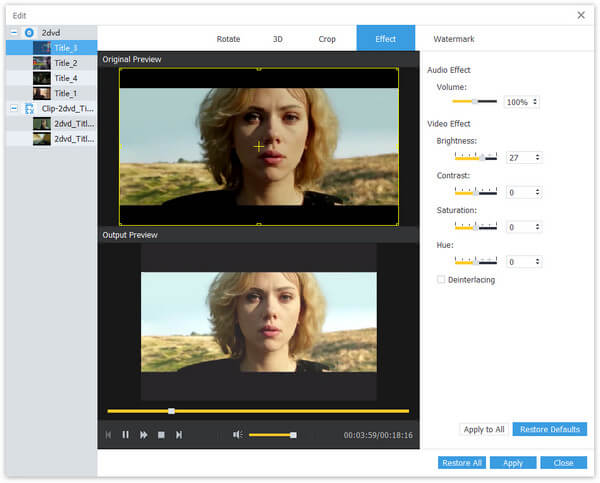Collapse the 2dvd tree node
This screenshot has width=600, height=483.
pos(13,32)
